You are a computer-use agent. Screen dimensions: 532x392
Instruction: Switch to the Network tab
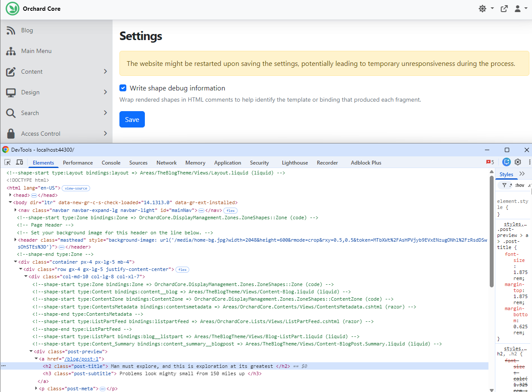coord(167,163)
